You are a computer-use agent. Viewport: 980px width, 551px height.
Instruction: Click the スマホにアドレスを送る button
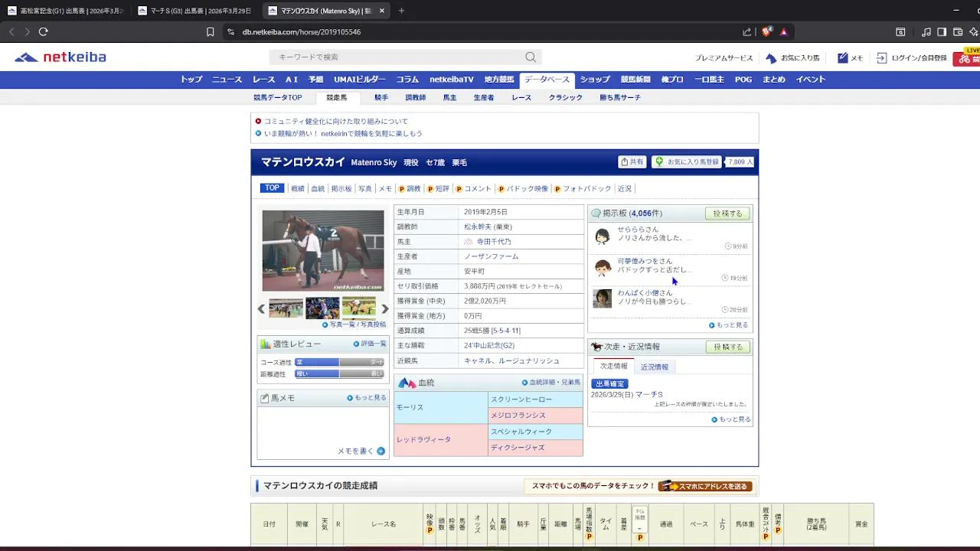click(x=706, y=486)
